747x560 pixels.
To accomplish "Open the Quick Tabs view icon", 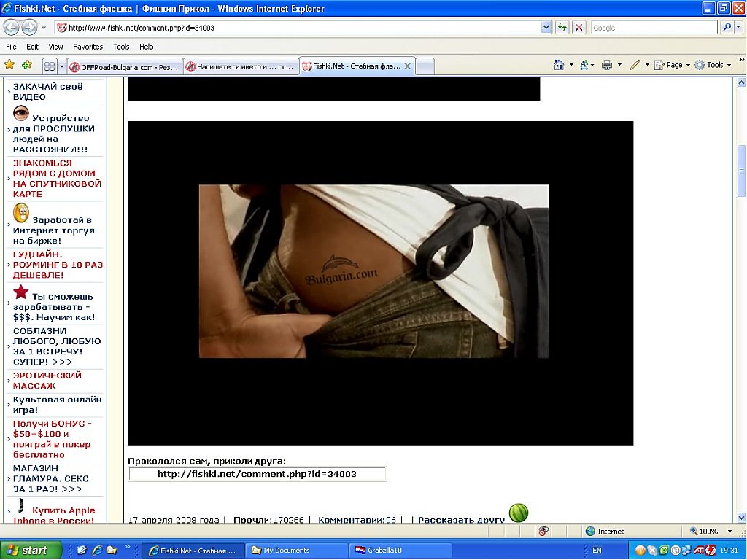I will [x=50, y=66].
